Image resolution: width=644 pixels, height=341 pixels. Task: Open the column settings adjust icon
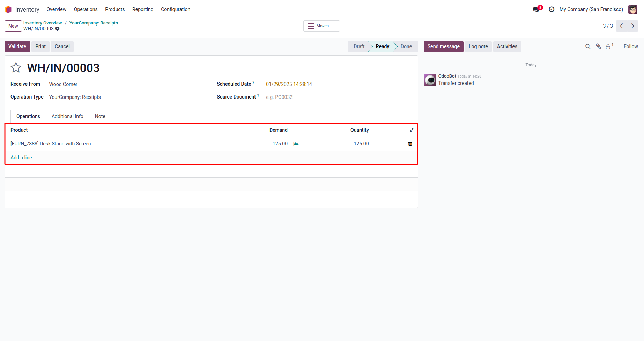click(x=412, y=130)
